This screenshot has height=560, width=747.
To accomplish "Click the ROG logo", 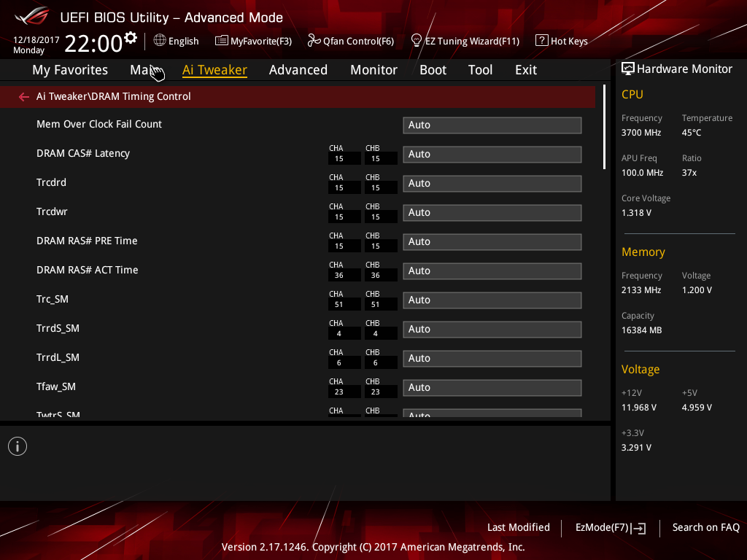I will (x=32, y=16).
